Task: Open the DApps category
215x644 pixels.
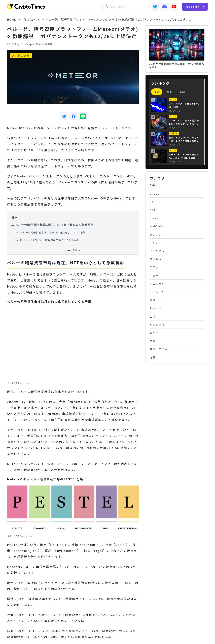Action: coord(177,194)
